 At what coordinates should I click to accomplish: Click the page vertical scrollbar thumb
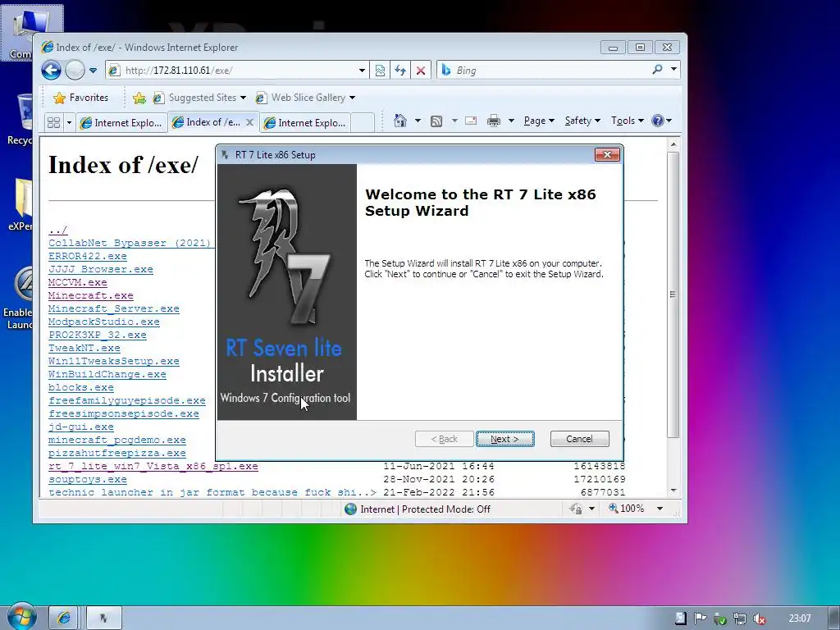(x=673, y=294)
